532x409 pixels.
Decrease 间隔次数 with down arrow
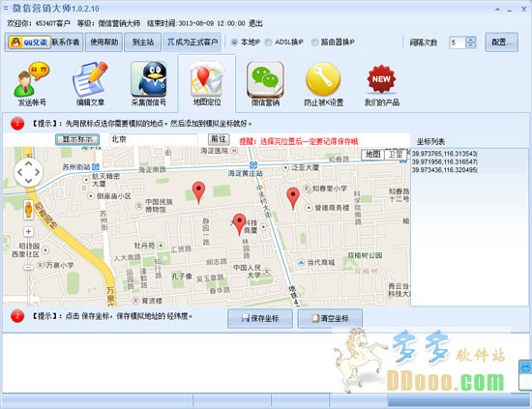click(471, 45)
